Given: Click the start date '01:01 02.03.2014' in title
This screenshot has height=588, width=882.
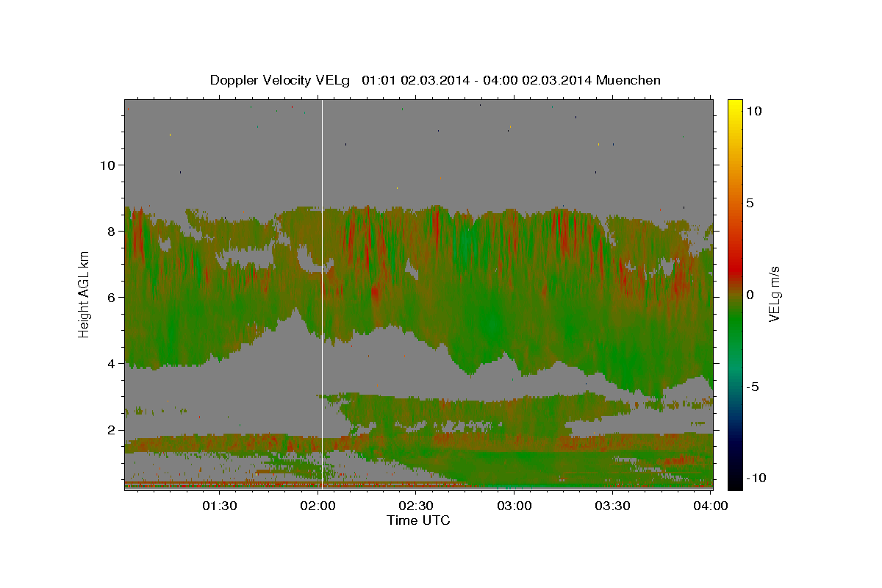Looking at the screenshot, I should (416, 80).
